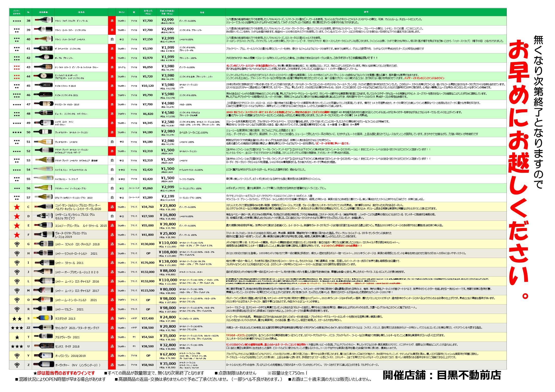Click the ¥138,000 price in row I
The image size is (555, 392).
click(x=168, y=261)
